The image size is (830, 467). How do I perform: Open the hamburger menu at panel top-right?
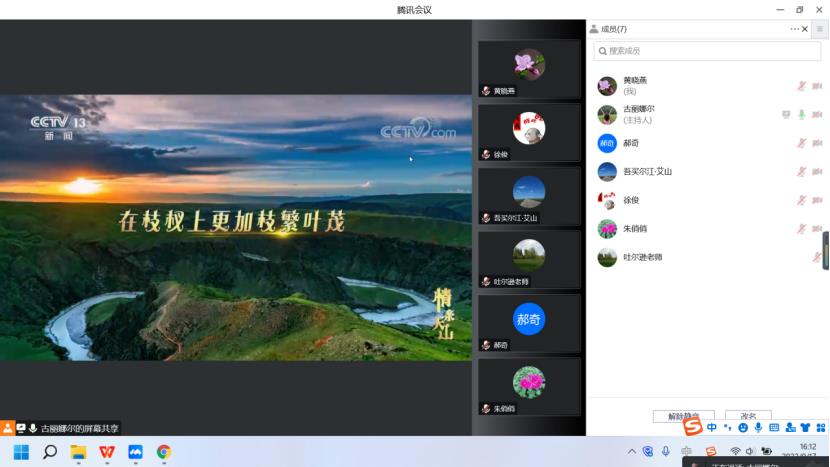821,29
